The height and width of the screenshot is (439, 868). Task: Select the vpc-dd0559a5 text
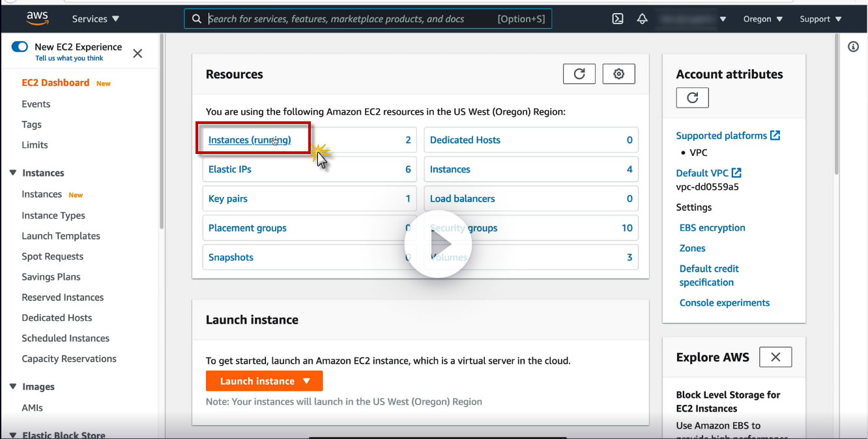click(x=708, y=187)
